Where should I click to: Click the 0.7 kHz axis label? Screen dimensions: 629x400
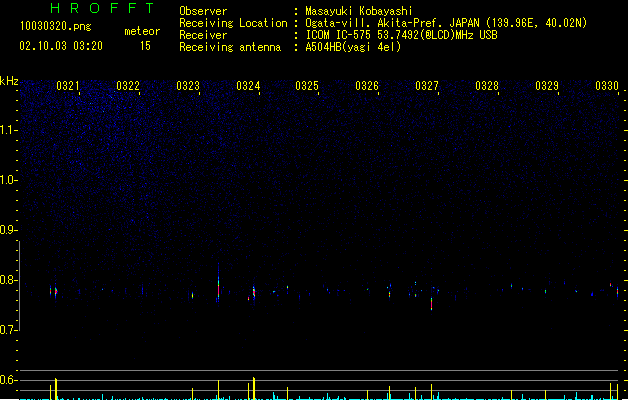[x=8, y=330]
